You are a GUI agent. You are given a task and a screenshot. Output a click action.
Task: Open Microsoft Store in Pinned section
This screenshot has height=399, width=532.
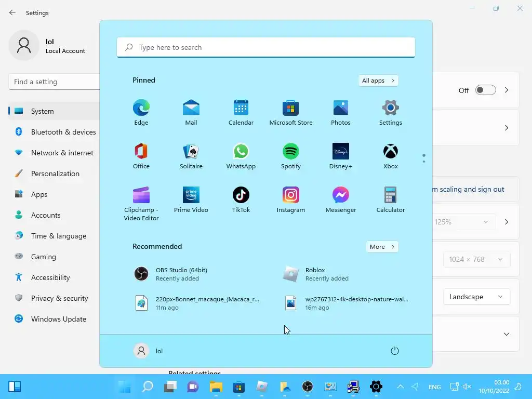tap(291, 113)
